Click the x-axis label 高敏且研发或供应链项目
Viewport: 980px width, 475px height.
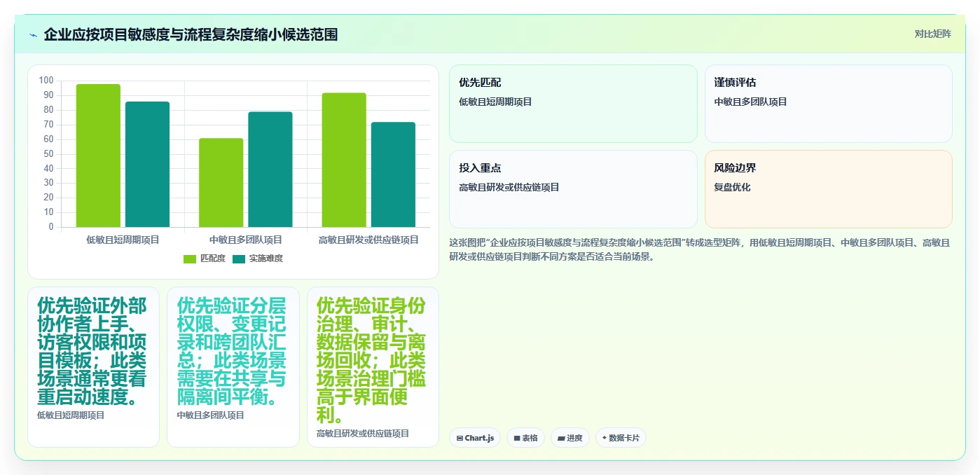pos(368,240)
